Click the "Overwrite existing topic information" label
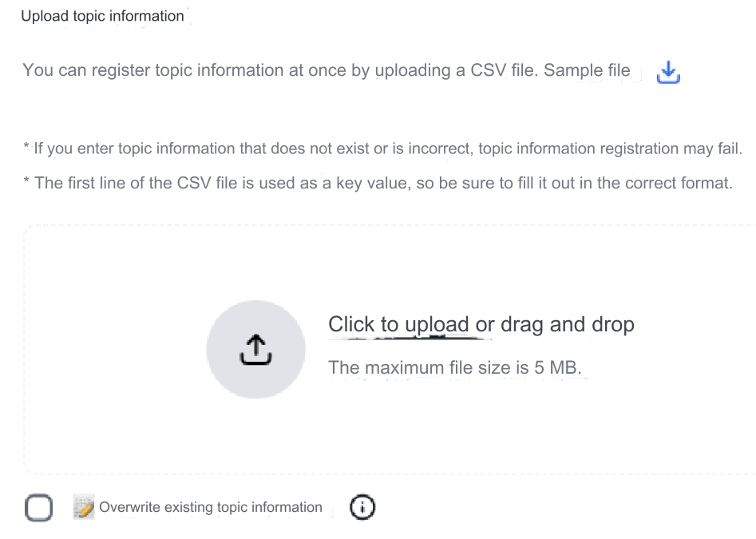This screenshot has height=539, width=756. 211,507
